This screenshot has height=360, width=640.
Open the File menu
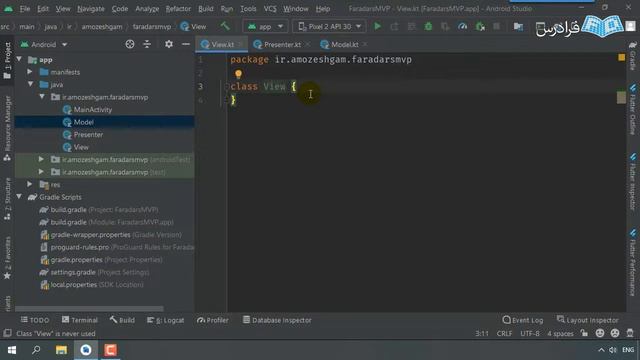point(25,9)
